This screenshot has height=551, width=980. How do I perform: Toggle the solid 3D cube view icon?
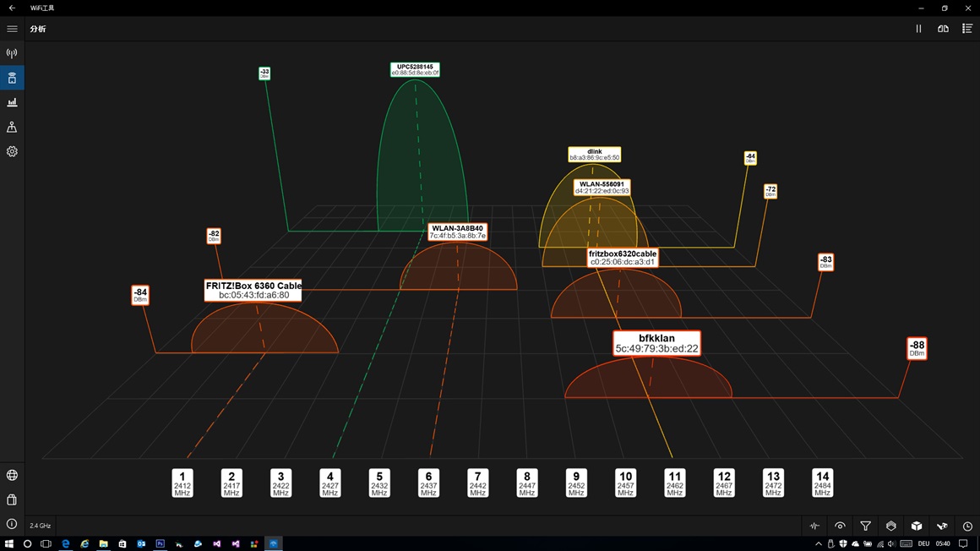click(917, 526)
